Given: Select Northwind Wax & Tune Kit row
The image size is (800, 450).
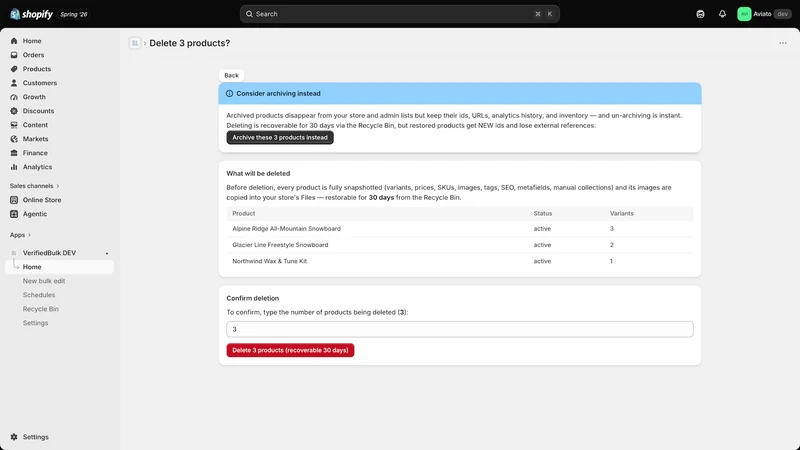Looking at the screenshot, I should coord(460,261).
